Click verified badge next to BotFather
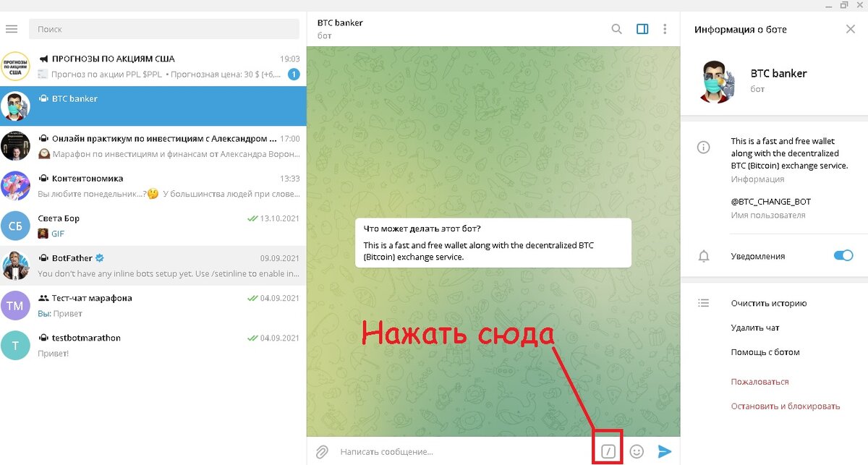The image size is (868, 465). coord(101,257)
